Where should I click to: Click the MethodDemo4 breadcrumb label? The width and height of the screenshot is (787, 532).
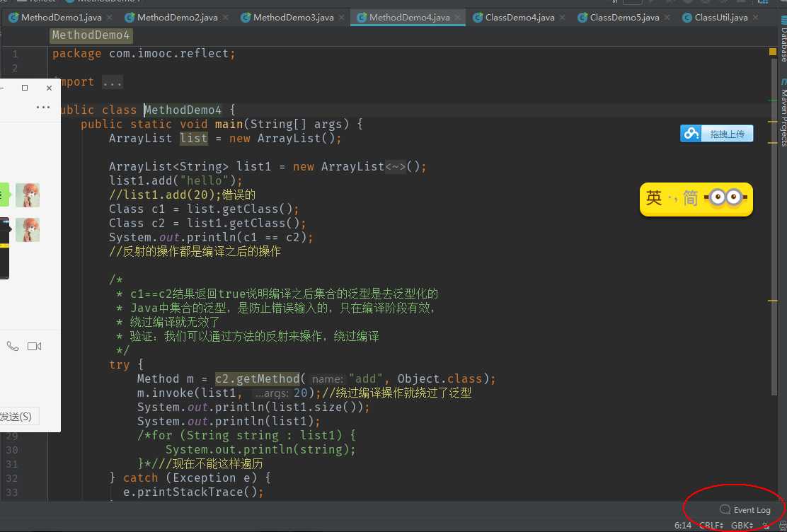point(91,35)
